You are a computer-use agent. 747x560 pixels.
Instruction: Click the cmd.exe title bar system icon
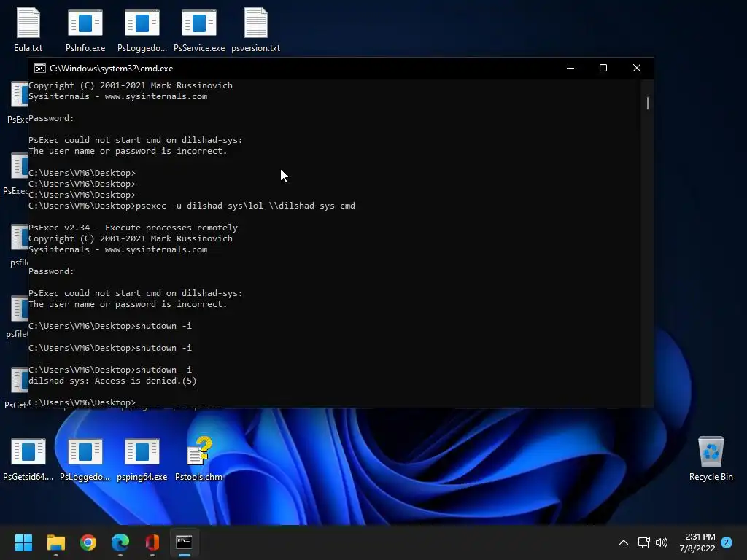[40, 69]
